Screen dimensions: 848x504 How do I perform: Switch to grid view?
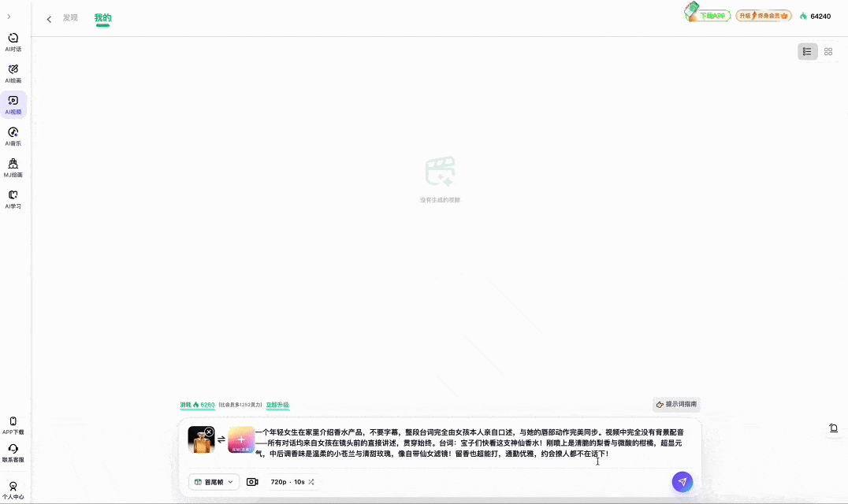828,52
